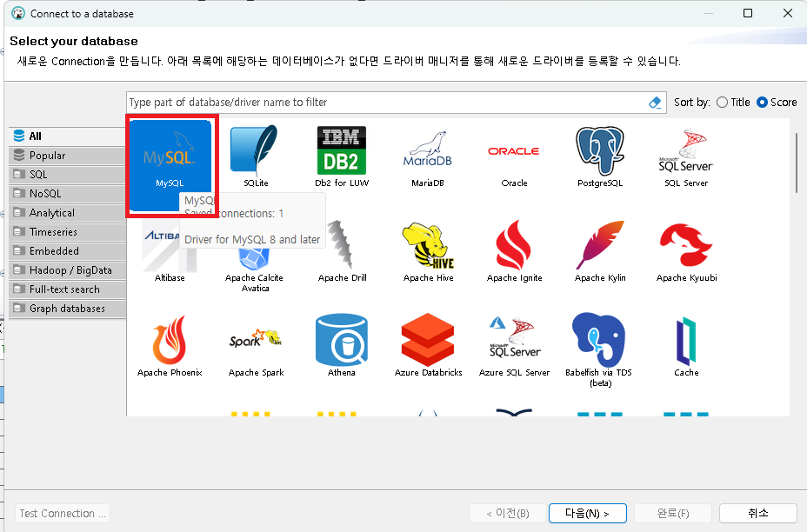Viewport: 807px width, 532px height.
Task: Sort drivers by Title
Action: coord(733,103)
